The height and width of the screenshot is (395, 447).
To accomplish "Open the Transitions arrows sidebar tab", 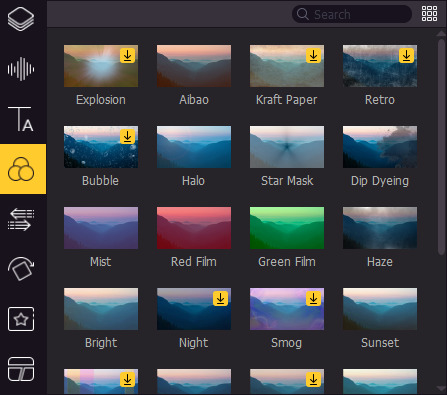I will coord(21,219).
